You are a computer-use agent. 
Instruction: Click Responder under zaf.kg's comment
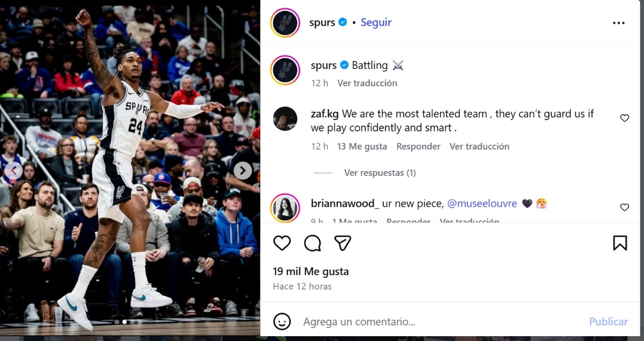[x=418, y=146]
